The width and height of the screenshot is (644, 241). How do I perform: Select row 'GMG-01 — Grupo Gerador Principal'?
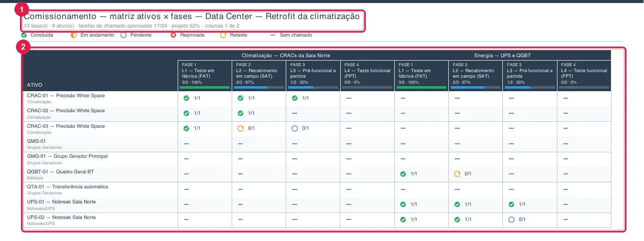pos(317,159)
